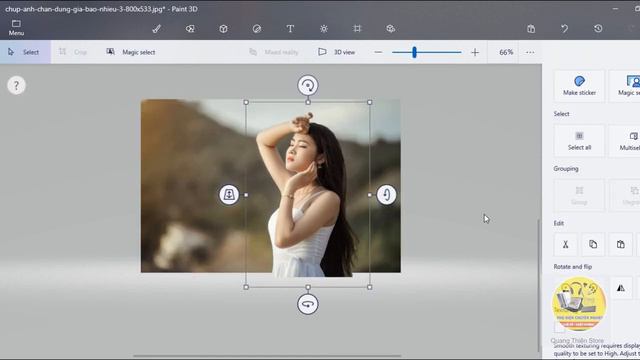Click the top rotation handle on selection
This screenshot has height=360, width=640.
308,85
